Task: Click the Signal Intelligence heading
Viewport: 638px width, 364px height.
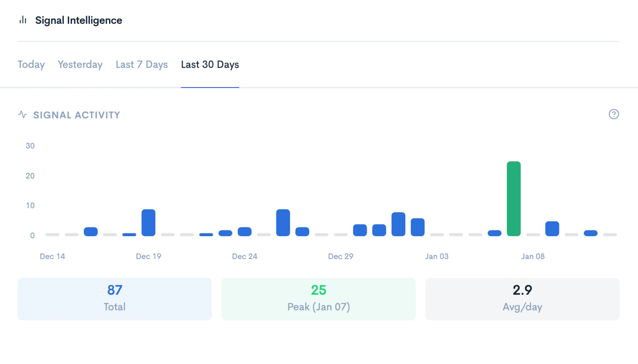Action: [79, 20]
